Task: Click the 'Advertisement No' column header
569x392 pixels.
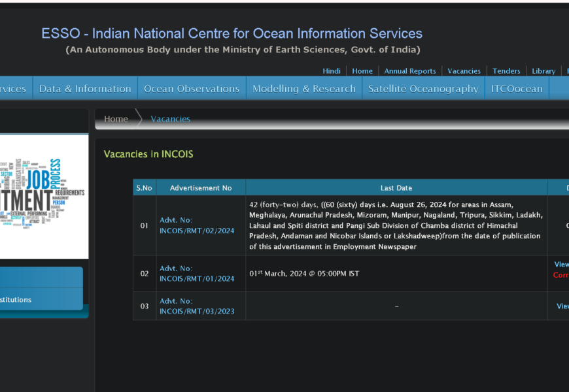Action: point(201,188)
